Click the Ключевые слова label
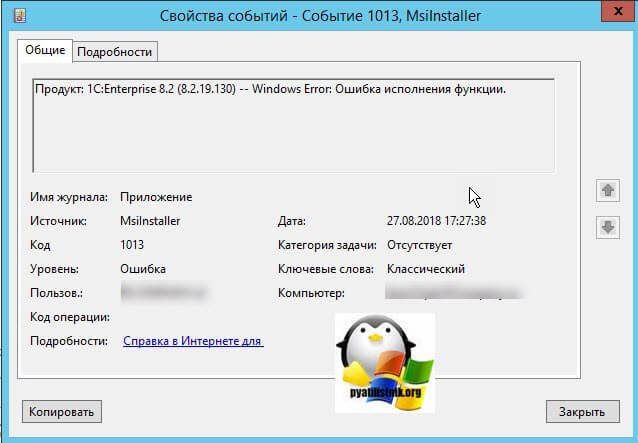Image resolution: width=638 pixels, height=443 pixels. 326,269
